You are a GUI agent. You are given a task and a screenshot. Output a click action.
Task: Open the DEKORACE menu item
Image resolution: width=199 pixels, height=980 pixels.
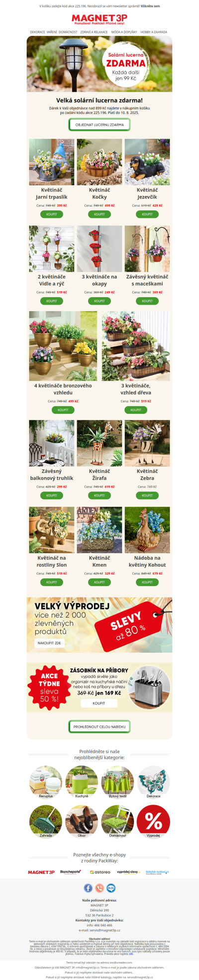[x=37, y=32]
